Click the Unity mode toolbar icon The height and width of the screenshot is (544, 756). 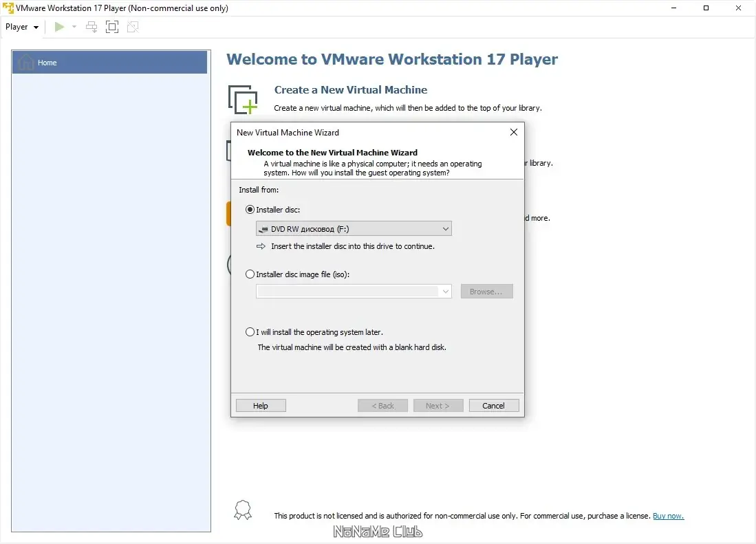pyautogui.click(x=133, y=27)
